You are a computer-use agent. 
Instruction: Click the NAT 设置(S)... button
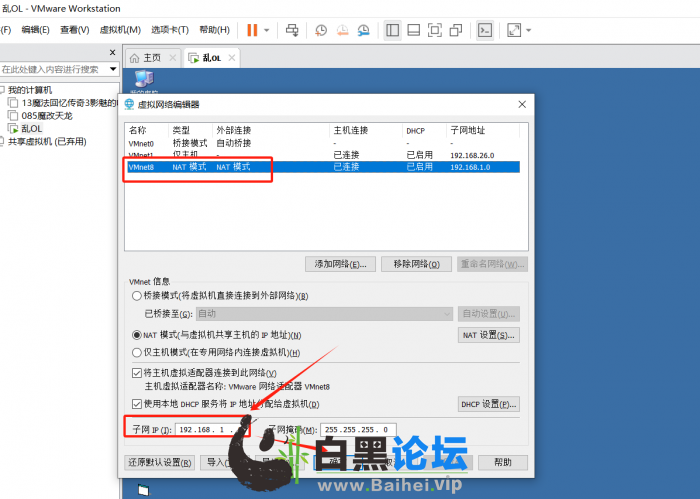point(488,335)
